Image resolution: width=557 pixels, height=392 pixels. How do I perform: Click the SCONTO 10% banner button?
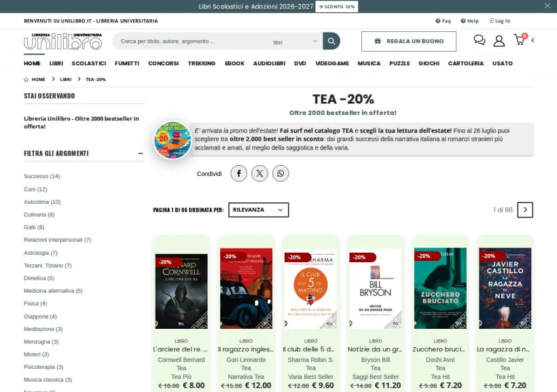(x=336, y=6)
